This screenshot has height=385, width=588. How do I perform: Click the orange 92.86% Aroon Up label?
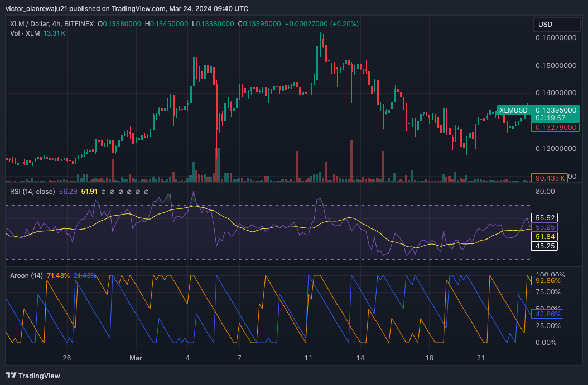click(548, 281)
